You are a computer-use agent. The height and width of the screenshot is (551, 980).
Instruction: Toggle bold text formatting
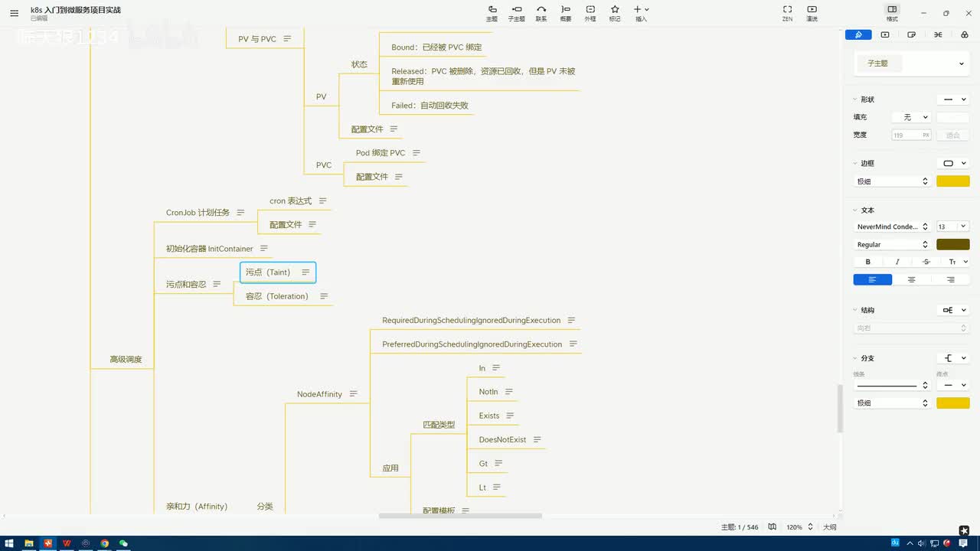(868, 262)
